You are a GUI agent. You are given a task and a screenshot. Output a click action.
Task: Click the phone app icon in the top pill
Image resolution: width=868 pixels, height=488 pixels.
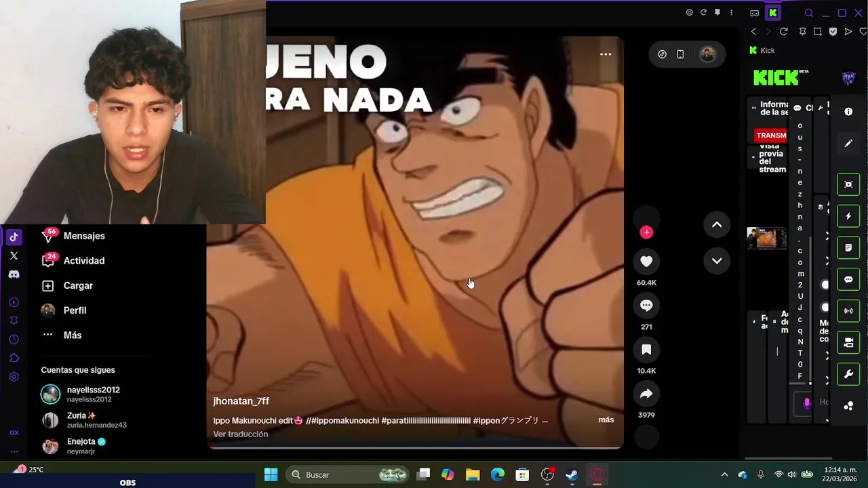(x=680, y=54)
